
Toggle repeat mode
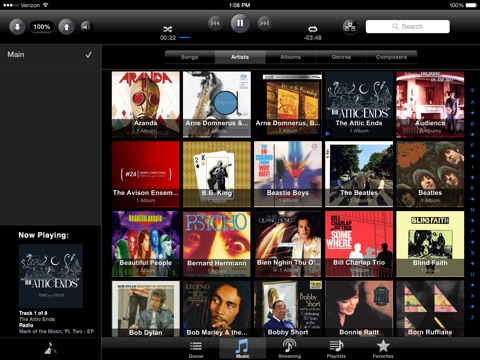(313, 29)
